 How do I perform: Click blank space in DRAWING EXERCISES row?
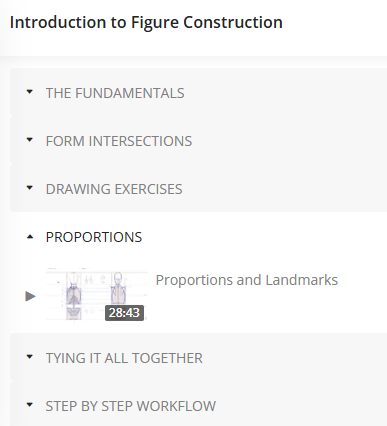(x=285, y=189)
